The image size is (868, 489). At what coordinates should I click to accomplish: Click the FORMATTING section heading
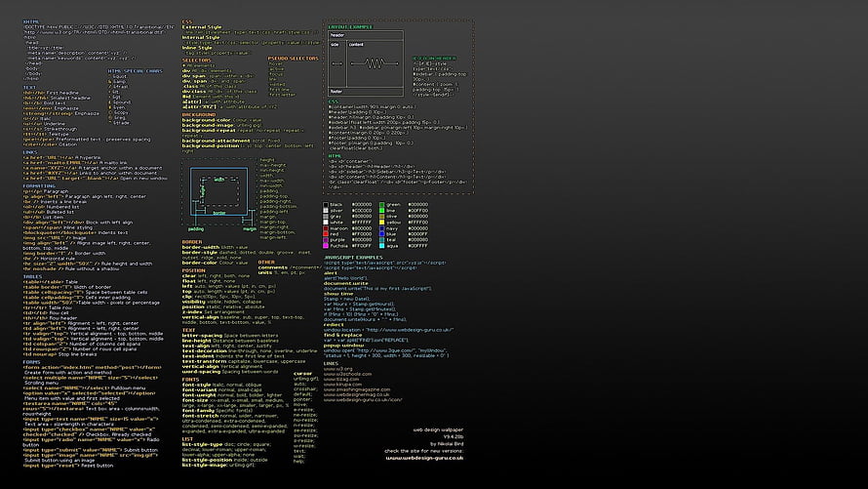tap(39, 186)
